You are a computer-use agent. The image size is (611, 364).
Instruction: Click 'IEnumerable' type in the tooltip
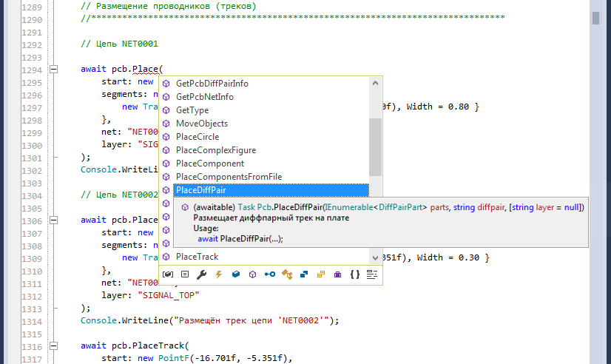coord(348,207)
